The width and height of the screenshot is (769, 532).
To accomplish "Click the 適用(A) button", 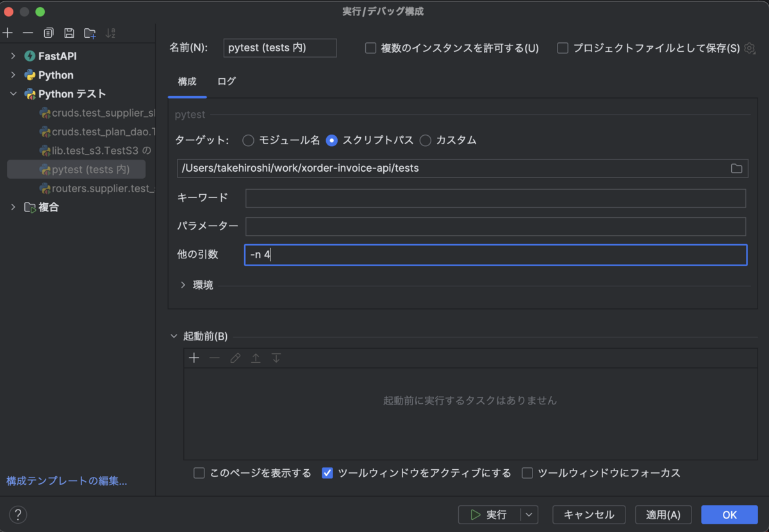I will tap(663, 515).
